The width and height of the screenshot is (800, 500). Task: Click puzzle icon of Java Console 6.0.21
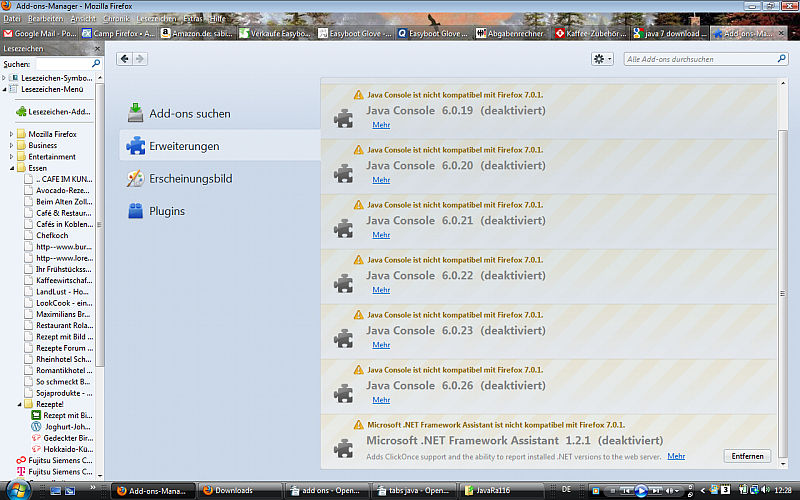pos(343,229)
